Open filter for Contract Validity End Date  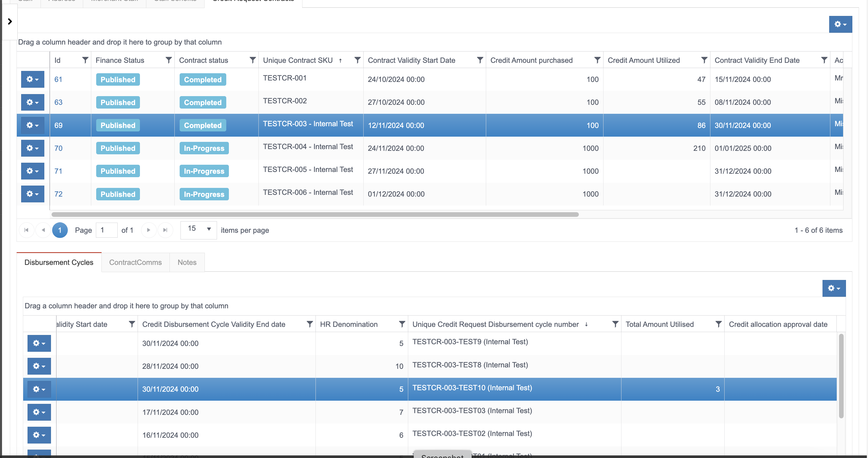pos(824,60)
